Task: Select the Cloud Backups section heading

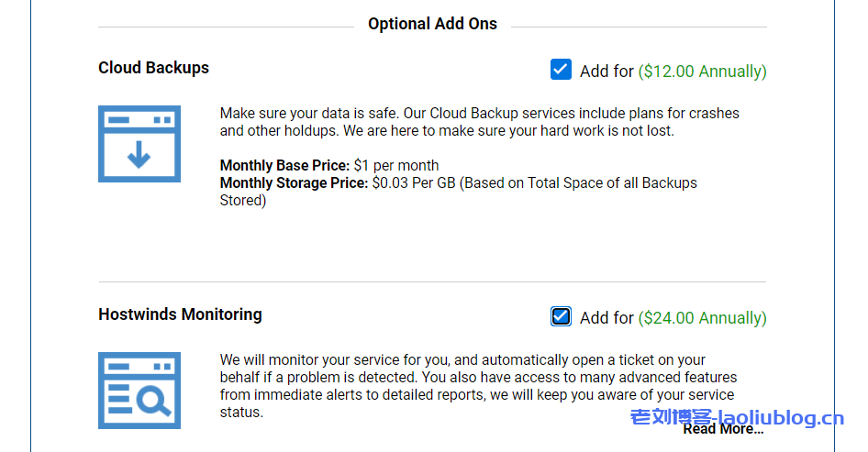Action: (x=153, y=68)
